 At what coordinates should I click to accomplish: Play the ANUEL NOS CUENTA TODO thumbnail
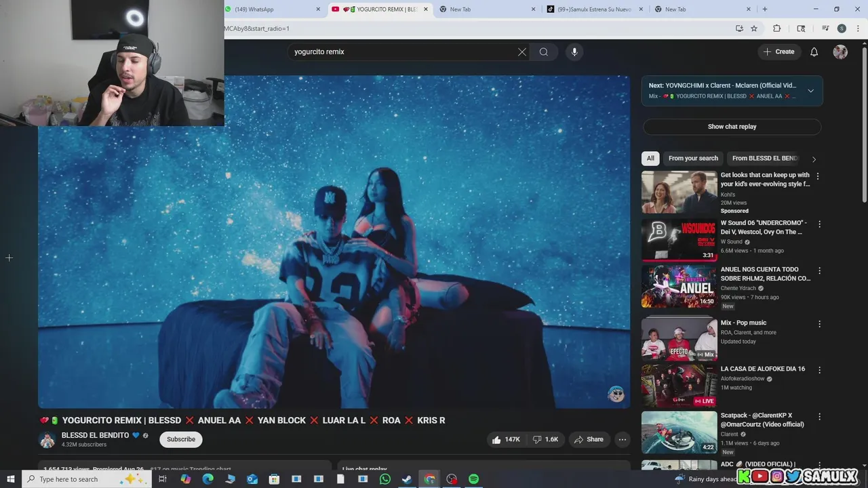(x=679, y=287)
